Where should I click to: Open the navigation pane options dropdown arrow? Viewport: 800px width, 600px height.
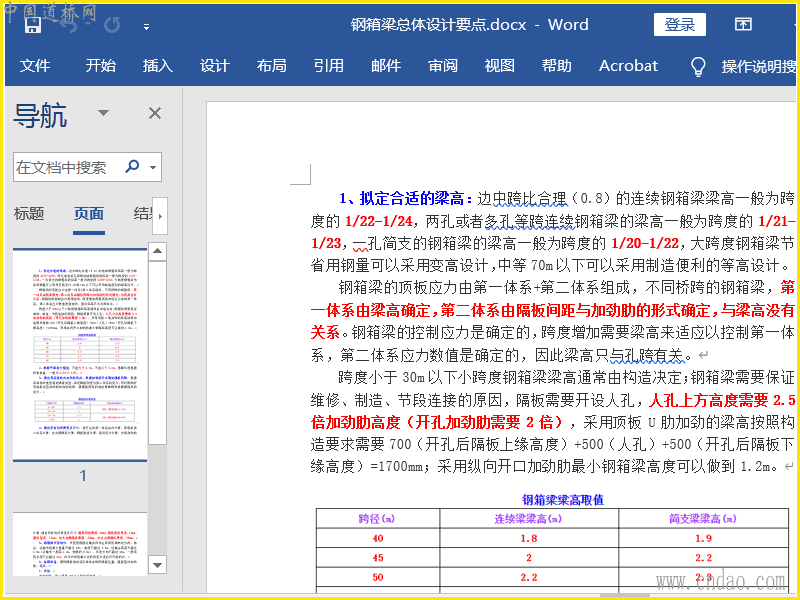103,113
